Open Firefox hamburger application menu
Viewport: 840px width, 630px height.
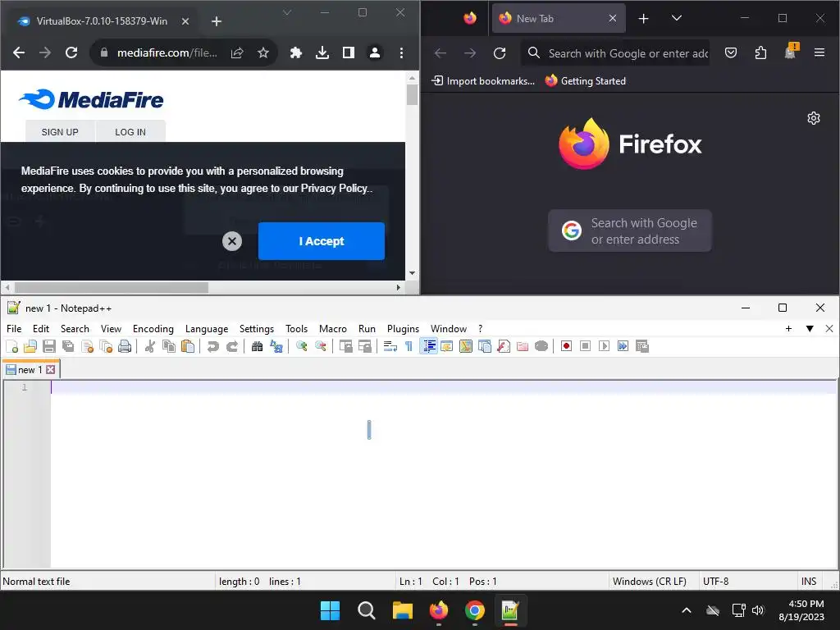tap(819, 52)
